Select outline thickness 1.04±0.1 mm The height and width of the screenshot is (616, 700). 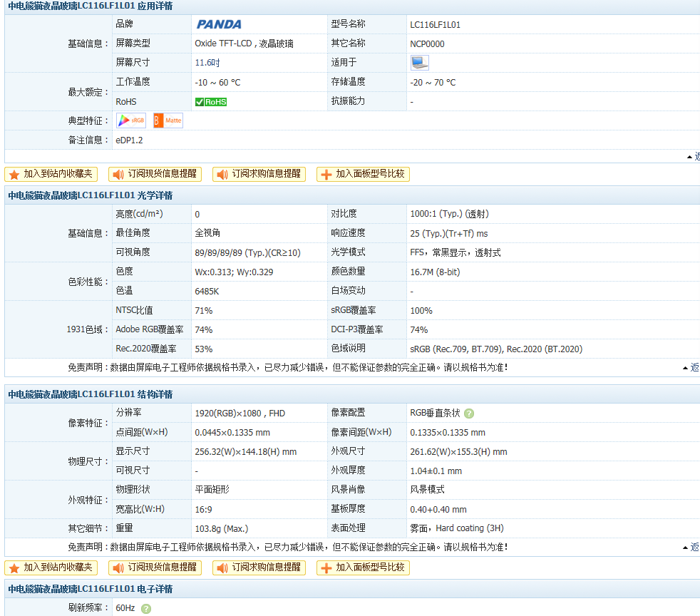[436, 471]
